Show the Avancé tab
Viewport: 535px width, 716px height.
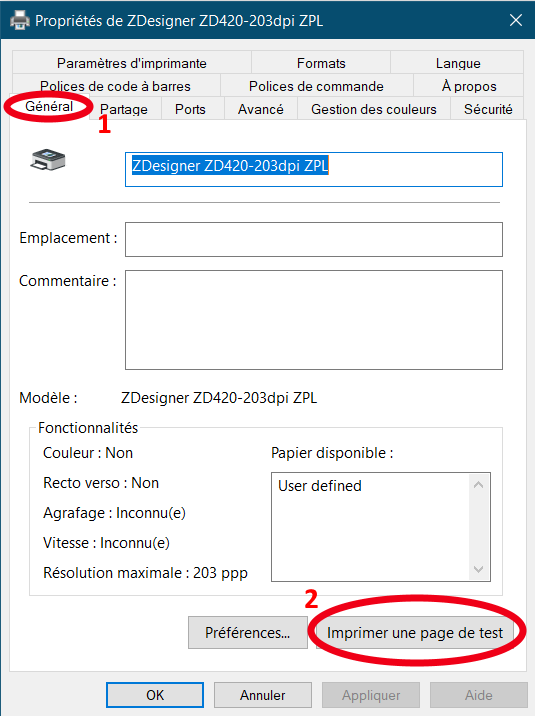click(x=261, y=109)
